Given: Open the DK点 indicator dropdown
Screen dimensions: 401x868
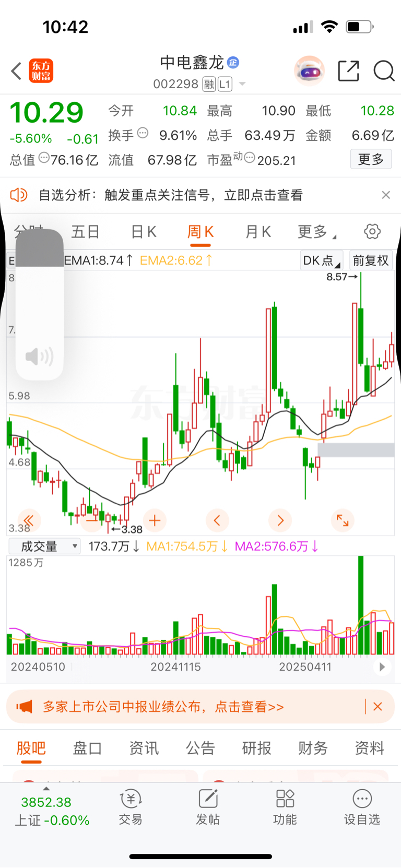Looking at the screenshot, I should click(322, 260).
